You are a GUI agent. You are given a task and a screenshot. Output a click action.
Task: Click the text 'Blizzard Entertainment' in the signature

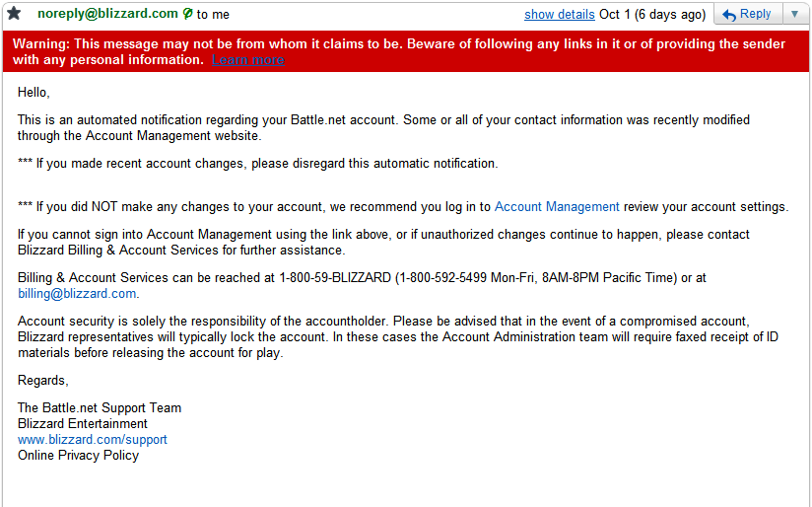coord(83,423)
